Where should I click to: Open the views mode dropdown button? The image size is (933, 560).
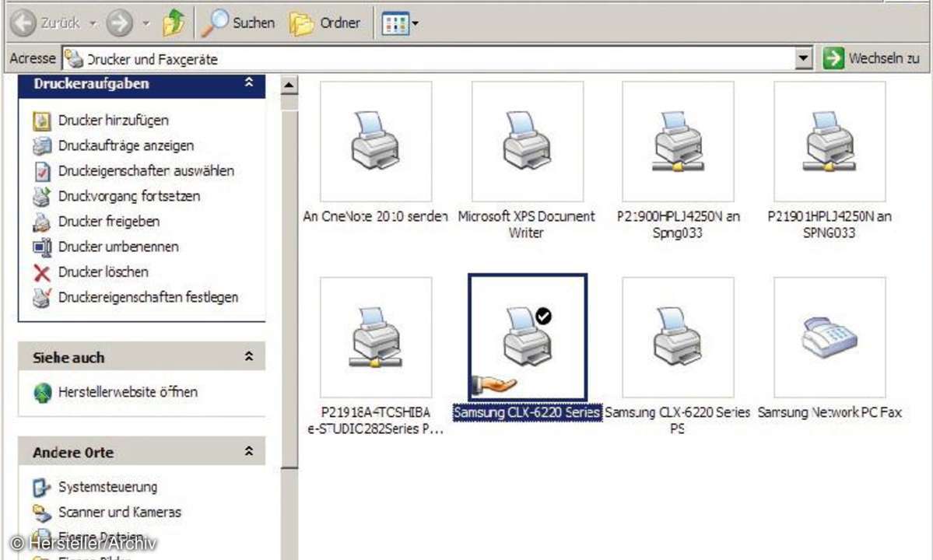point(400,24)
